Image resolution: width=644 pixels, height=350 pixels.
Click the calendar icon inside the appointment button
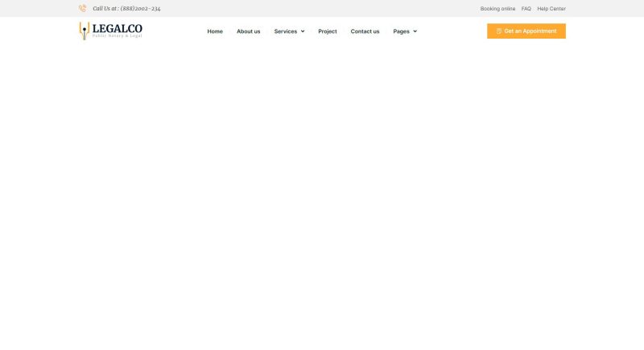click(499, 31)
